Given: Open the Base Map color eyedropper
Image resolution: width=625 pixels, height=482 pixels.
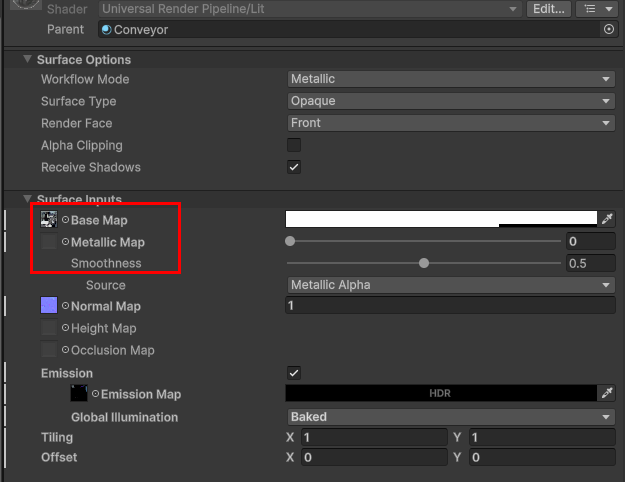Looking at the screenshot, I should pos(607,218).
